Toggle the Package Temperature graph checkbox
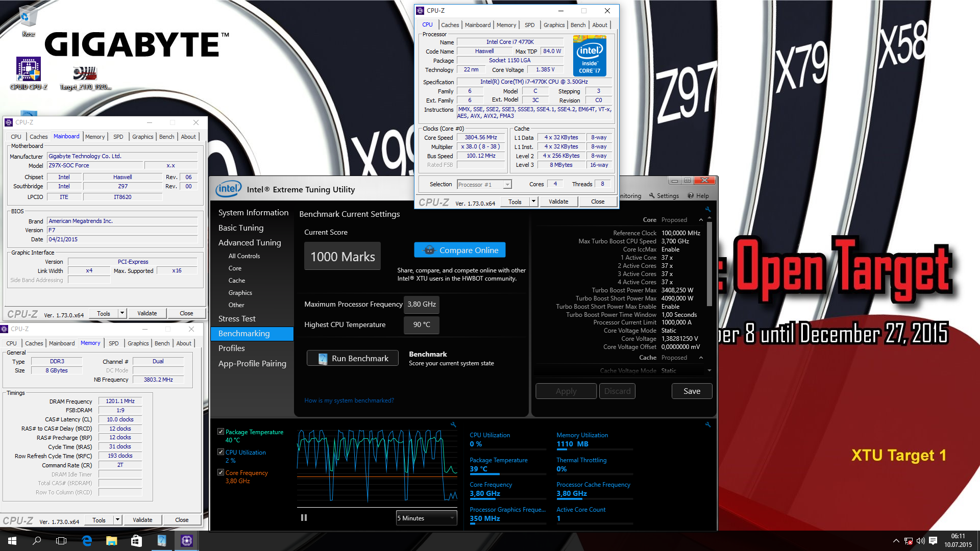This screenshot has height=551, width=980. [220, 432]
